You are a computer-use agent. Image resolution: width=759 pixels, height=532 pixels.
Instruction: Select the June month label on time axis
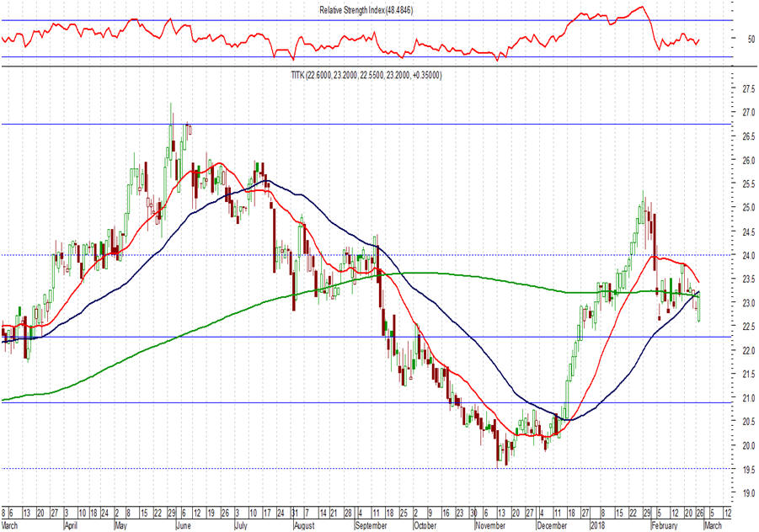[x=184, y=526]
